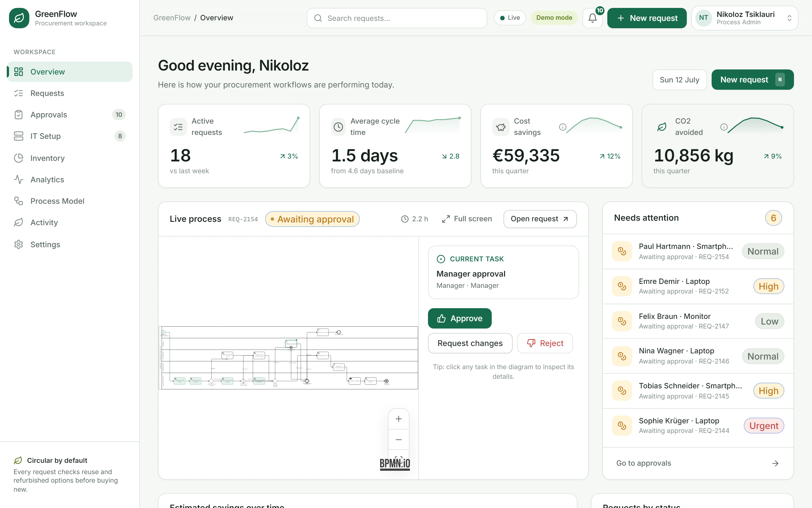Open the Settings sidebar item
Image resolution: width=812 pixels, height=508 pixels.
click(x=70, y=244)
